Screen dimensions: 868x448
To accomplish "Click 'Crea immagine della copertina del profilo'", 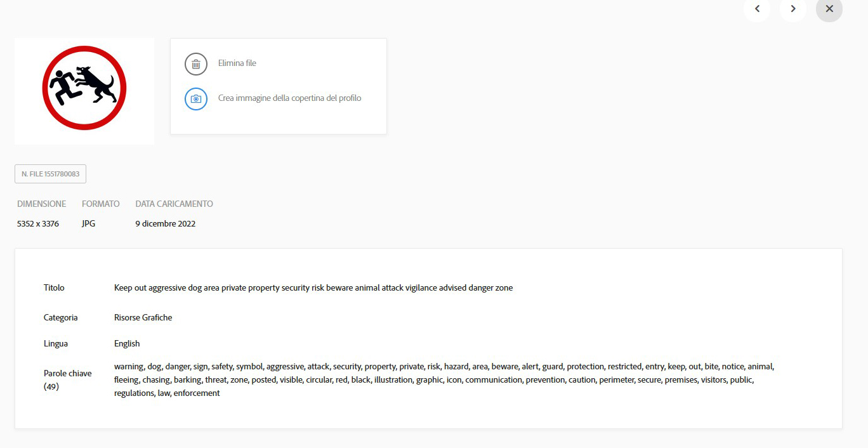I will pos(289,98).
